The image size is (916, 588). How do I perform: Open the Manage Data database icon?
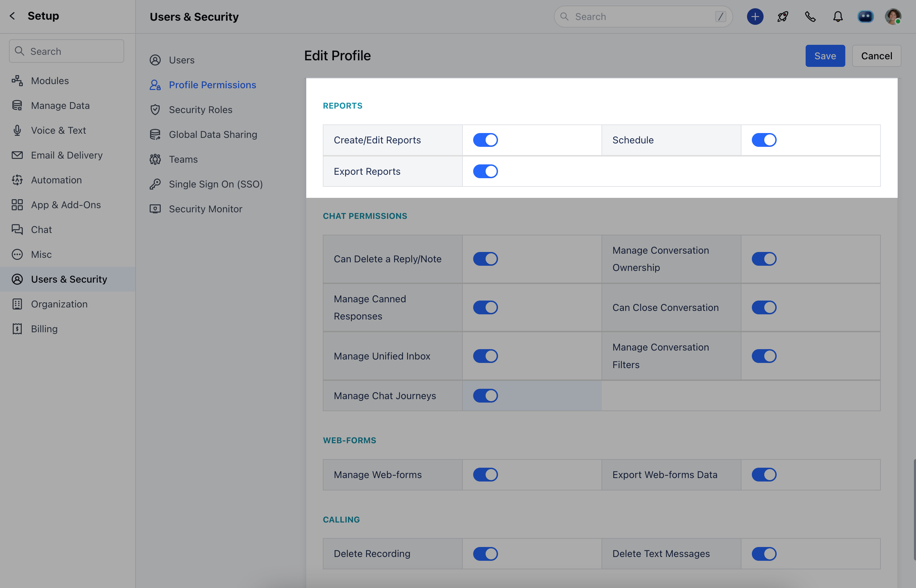[17, 105]
